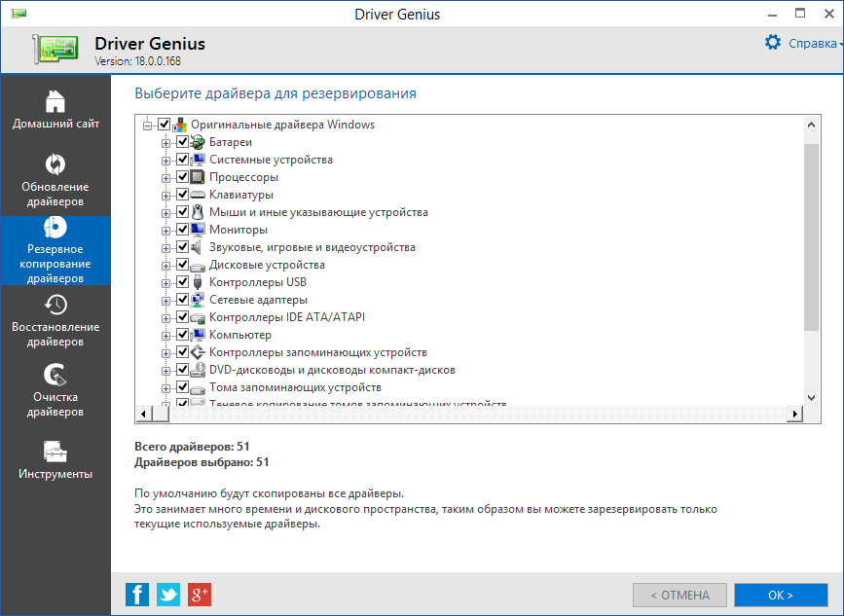
Task: Share via the Facebook icon
Action: (137, 595)
